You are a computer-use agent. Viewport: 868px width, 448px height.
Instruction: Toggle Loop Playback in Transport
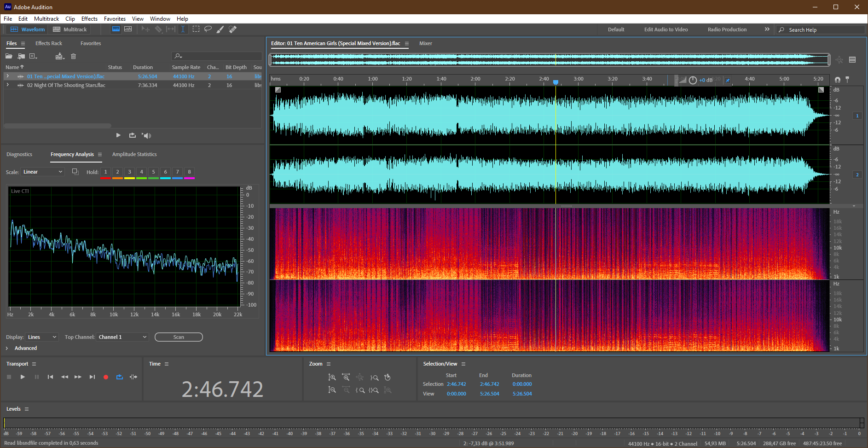[x=120, y=377]
